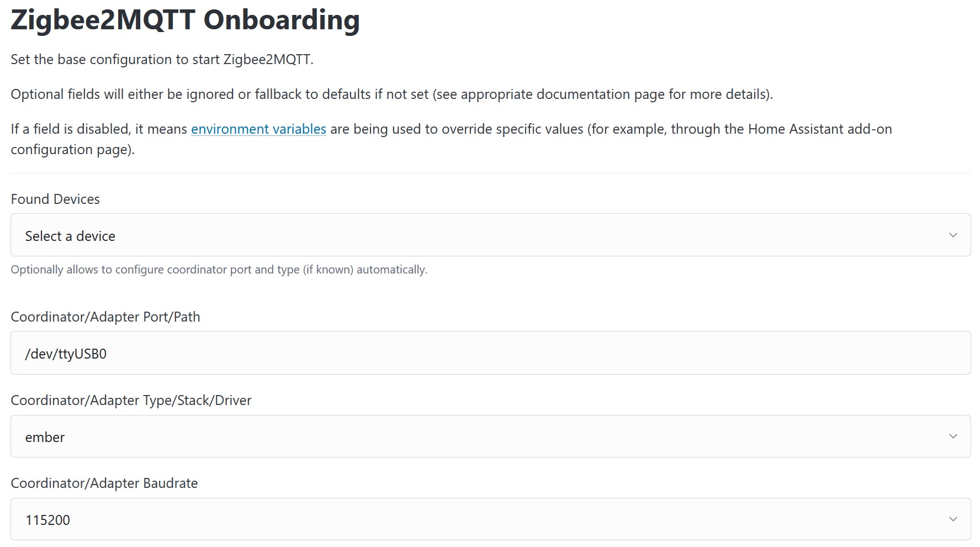Image resolution: width=980 pixels, height=547 pixels.
Task: Click the 'Coordinator/Adapter Port/Path' label
Action: 105,317
